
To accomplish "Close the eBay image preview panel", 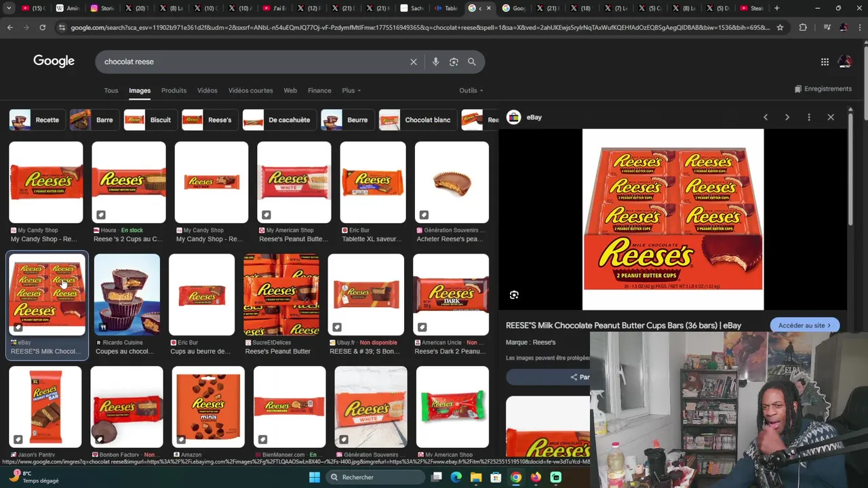I will pyautogui.click(x=831, y=117).
